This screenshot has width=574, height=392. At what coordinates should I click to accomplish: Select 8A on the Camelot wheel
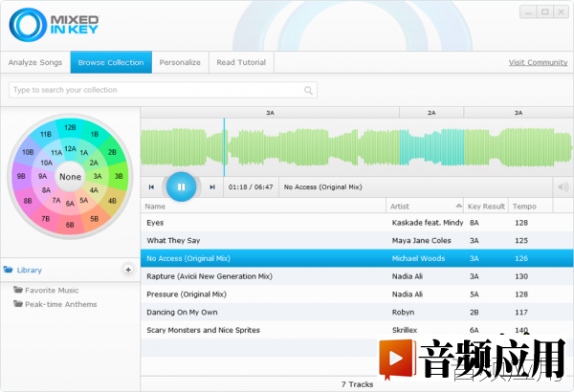46,190
